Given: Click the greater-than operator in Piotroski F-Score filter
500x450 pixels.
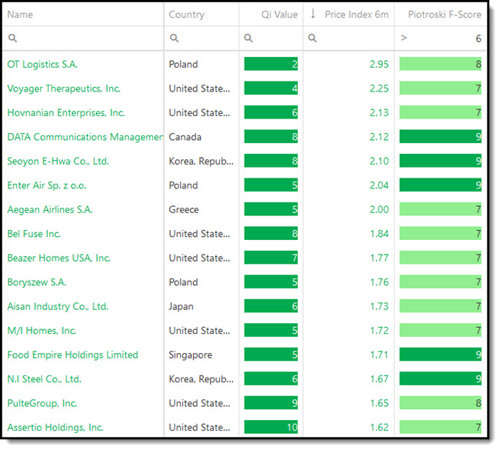Looking at the screenshot, I should [x=404, y=38].
